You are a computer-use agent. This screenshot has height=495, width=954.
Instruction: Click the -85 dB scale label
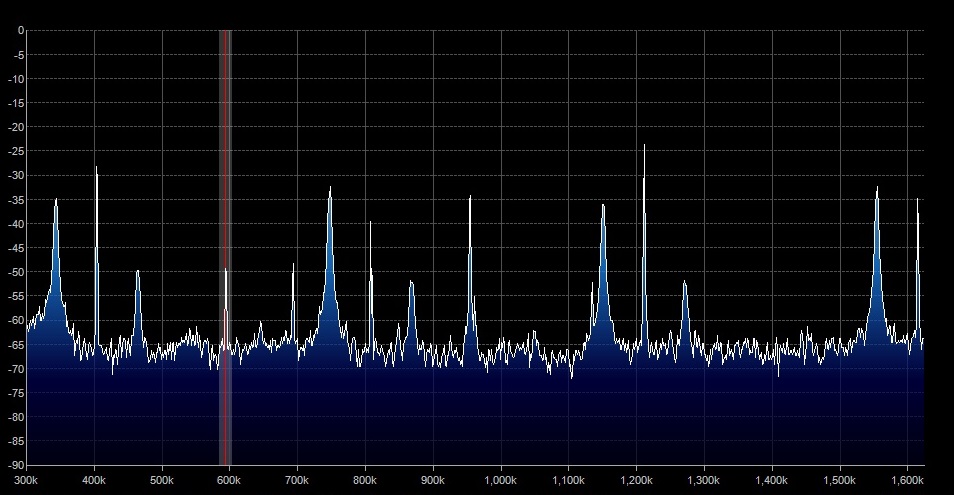[16, 441]
